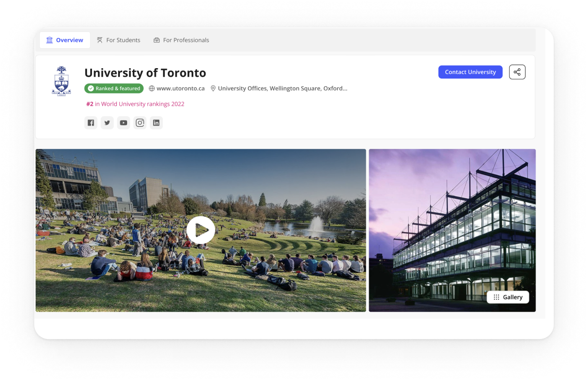Viewport: 588px width, 381px height.
Task: Click the globe icon beside the website
Action: [x=152, y=88]
